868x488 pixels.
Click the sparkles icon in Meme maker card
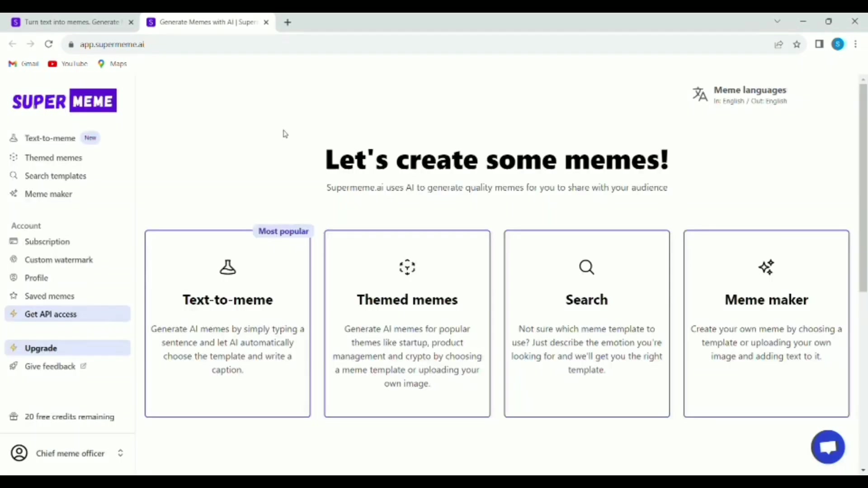tap(766, 267)
